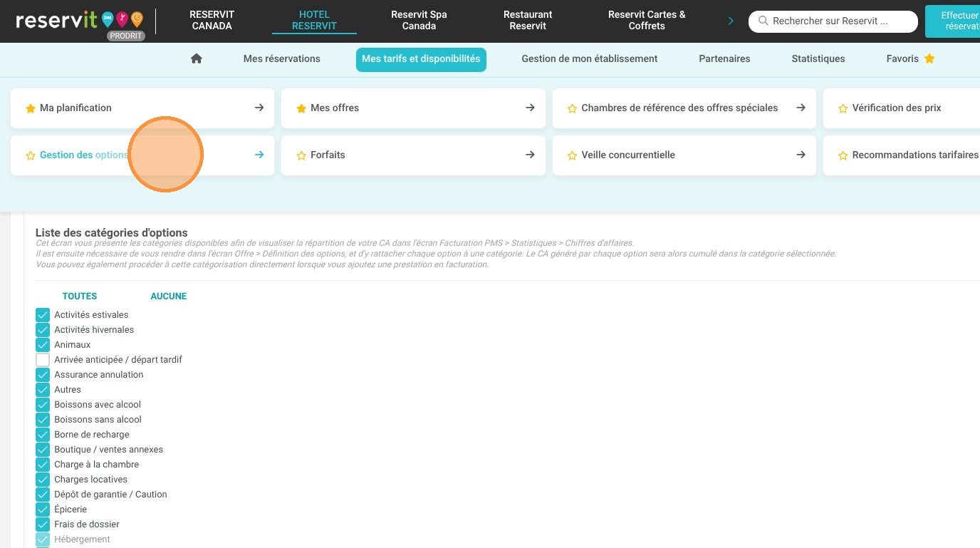Image resolution: width=980 pixels, height=548 pixels.
Task: Click the home icon in navigation bar
Action: point(197,59)
